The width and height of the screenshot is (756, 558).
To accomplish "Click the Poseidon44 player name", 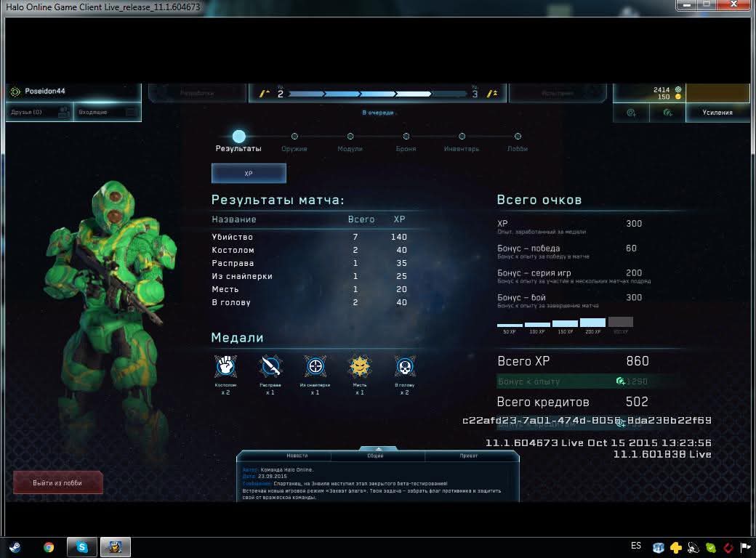I will [45, 91].
